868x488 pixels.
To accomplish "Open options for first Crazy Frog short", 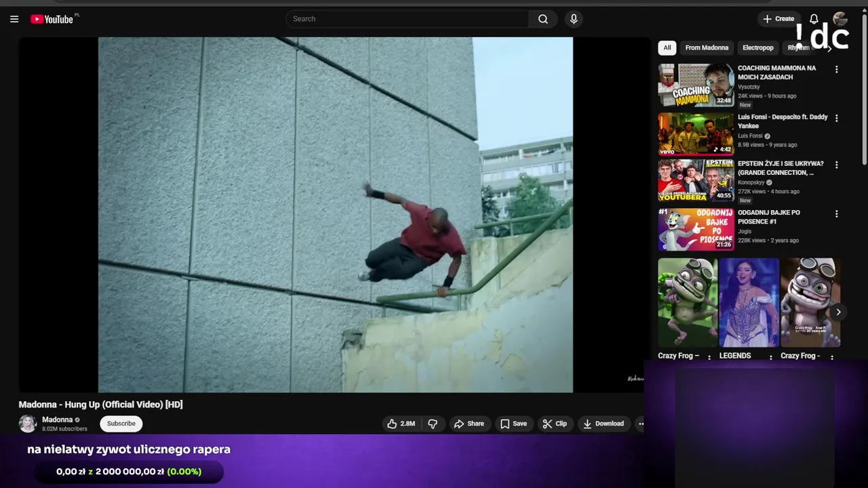I will point(709,357).
